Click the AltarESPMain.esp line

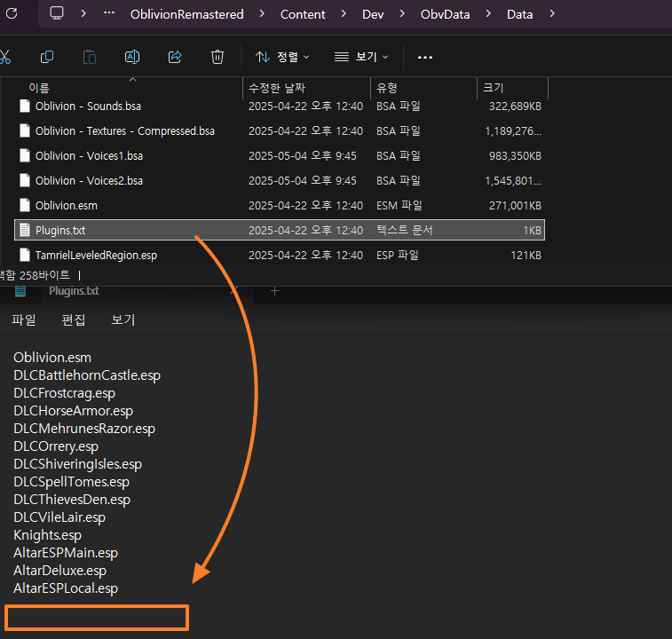66,553
